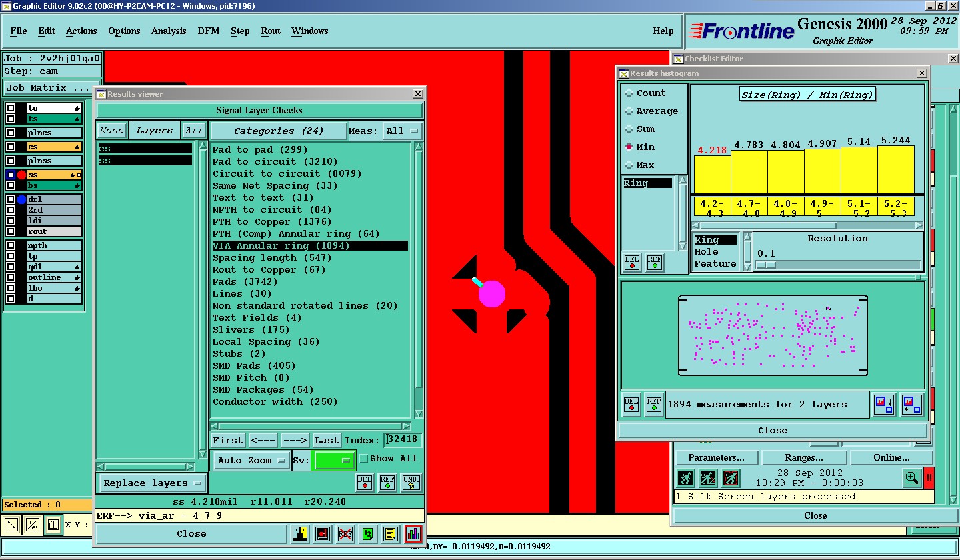960x560 pixels.
Task: Open the histogram icon in Results viewer
Action: (x=413, y=534)
